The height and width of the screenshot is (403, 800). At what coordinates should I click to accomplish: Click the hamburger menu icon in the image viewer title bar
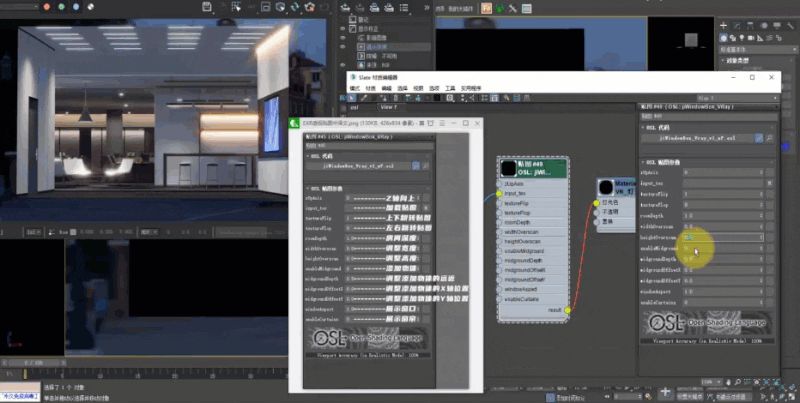(x=442, y=123)
